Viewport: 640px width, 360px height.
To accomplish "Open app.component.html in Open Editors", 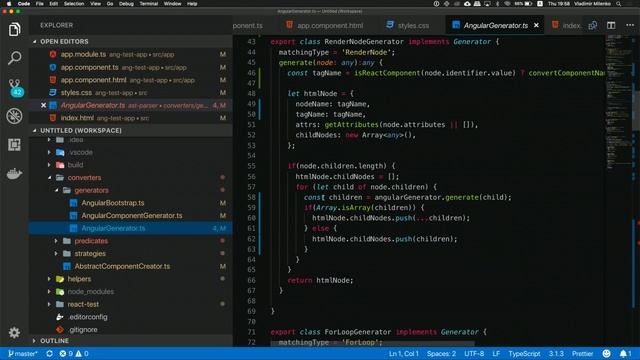I will pos(131,80).
